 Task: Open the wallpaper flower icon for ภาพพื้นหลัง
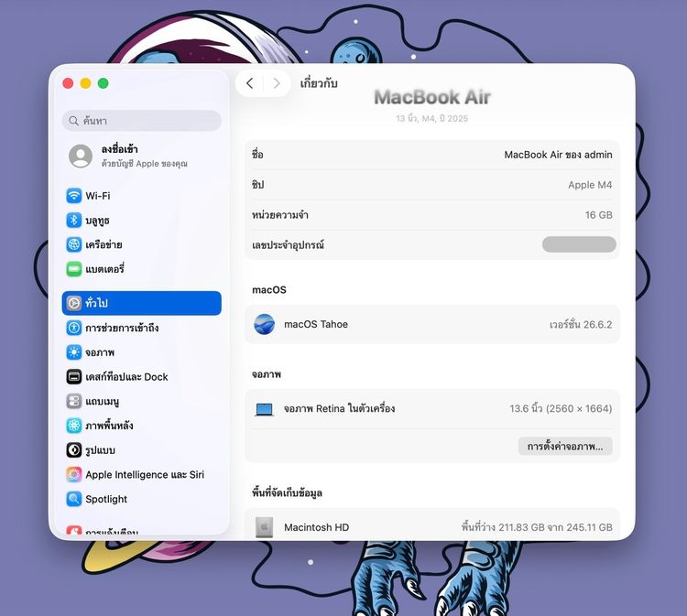(73, 426)
